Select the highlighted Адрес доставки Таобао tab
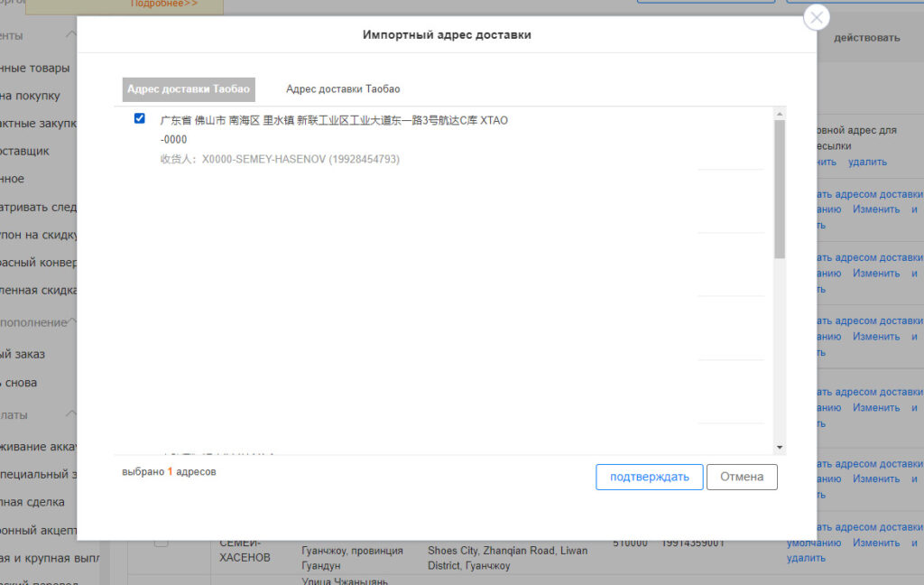The width and height of the screenshot is (924, 585). pos(189,89)
